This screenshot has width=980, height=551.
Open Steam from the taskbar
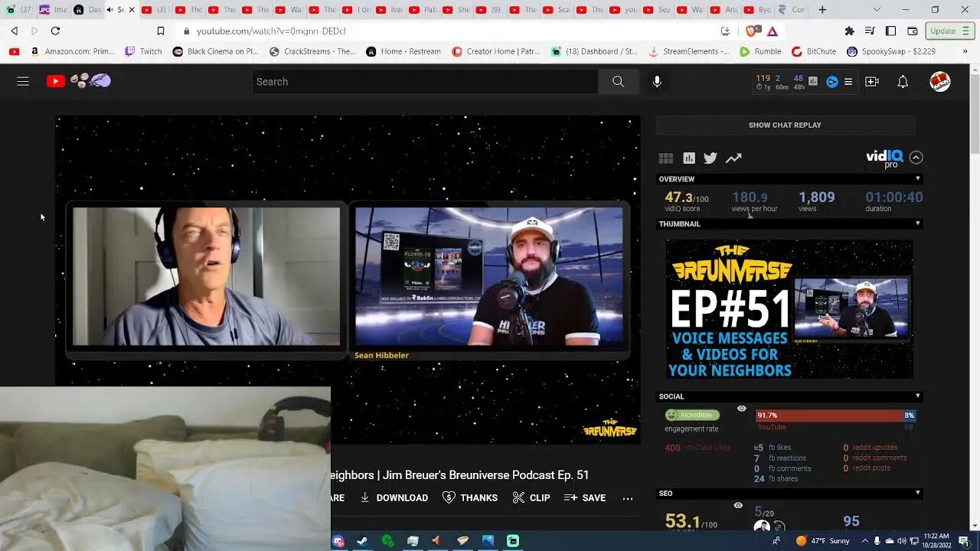[x=362, y=541]
